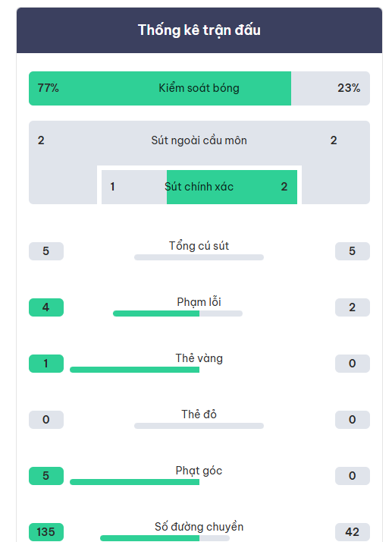This screenshot has height=542, width=392.
Task: Click Phạm lỗi right value 2
Action: (x=353, y=307)
